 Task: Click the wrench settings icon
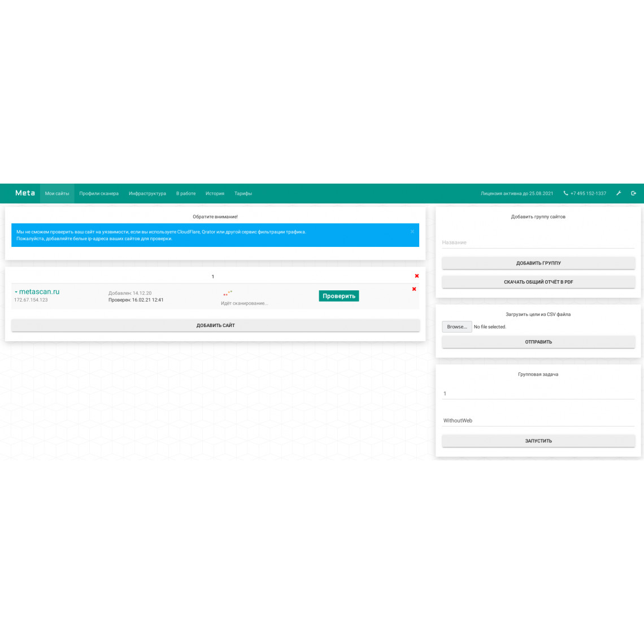click(619, 193)
